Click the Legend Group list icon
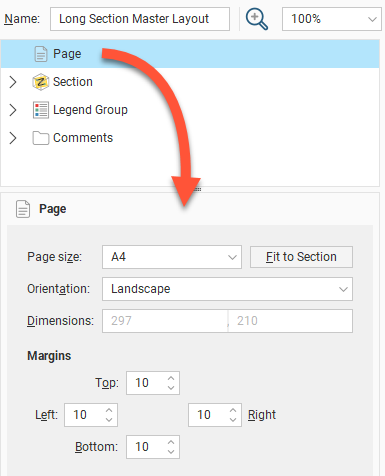 coord(41,110)
